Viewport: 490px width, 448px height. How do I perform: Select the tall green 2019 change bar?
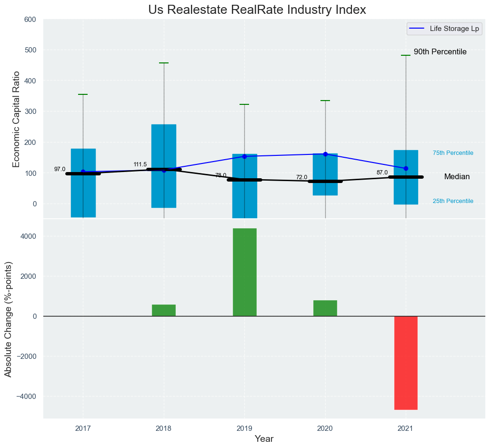coord(245,272)
